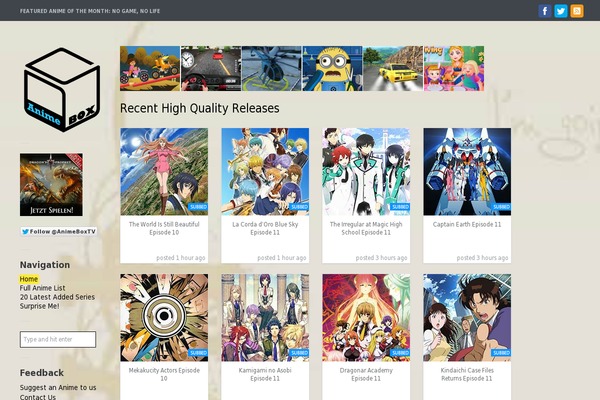The width and height of the screenshot is (600, 400).
Task: Open the Twitter icon in header
Action: 561,11
